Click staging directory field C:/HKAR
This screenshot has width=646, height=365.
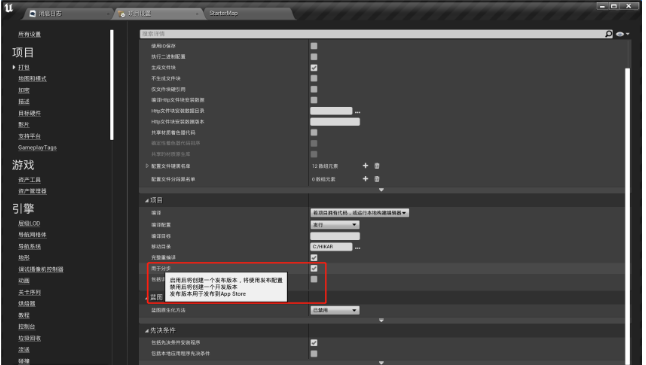pos(331,247)
